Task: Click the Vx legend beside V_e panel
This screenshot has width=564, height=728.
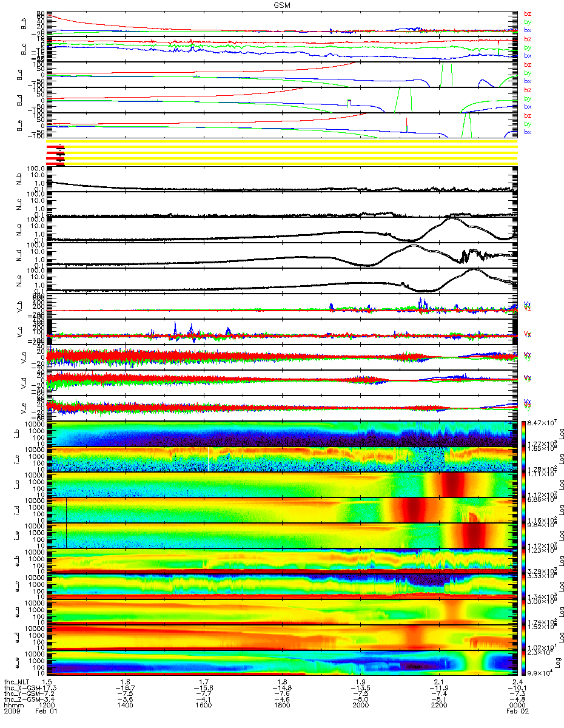Action: 527,403
